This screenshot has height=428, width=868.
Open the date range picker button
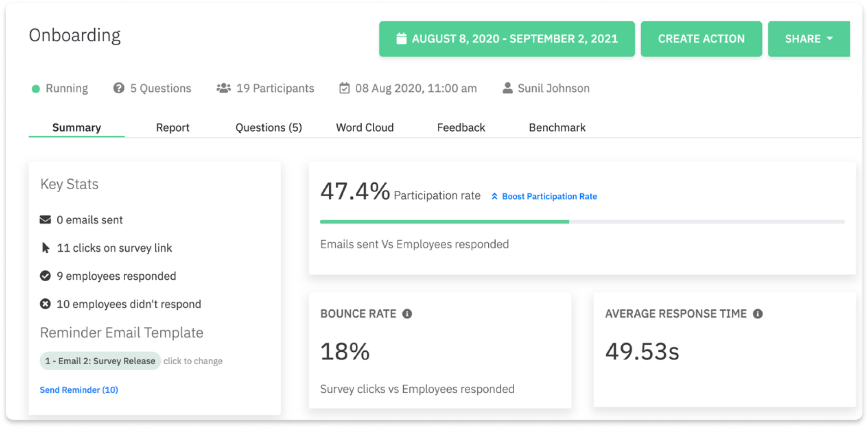[507, 39]
